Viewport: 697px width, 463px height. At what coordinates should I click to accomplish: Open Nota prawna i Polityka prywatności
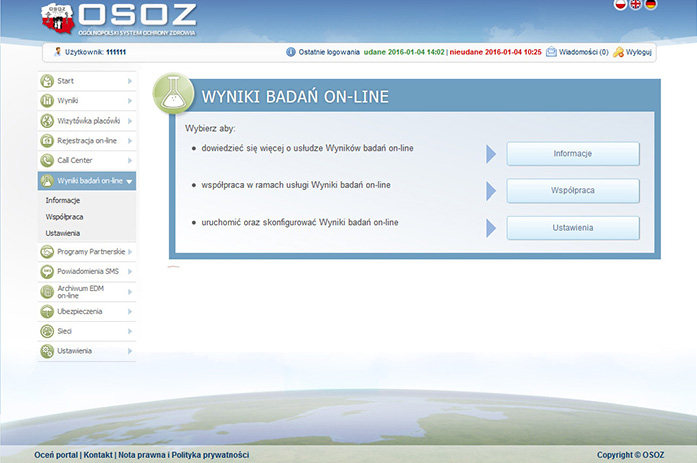(184, 455)
